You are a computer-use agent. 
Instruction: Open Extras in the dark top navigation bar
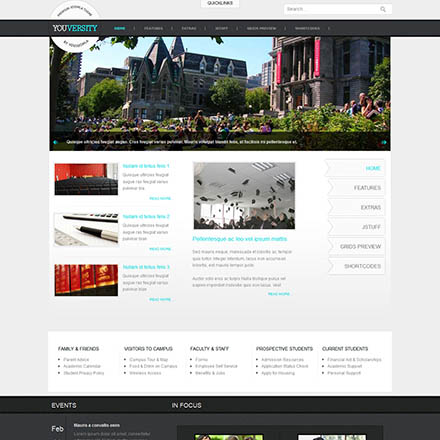point(189,28)
